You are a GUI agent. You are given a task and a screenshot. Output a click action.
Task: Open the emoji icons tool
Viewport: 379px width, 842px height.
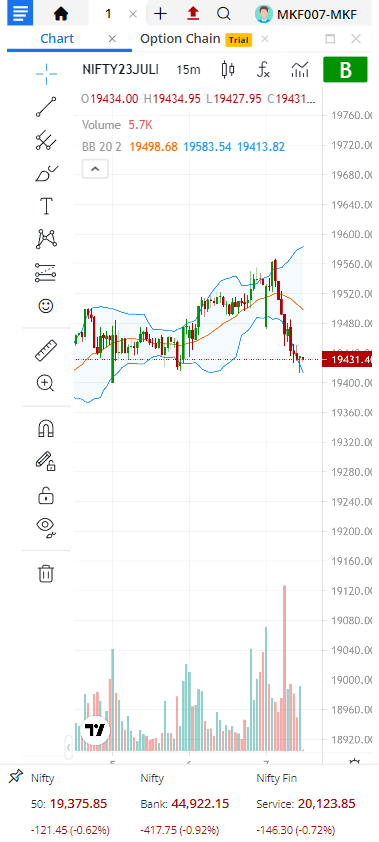tap(46, 306)
